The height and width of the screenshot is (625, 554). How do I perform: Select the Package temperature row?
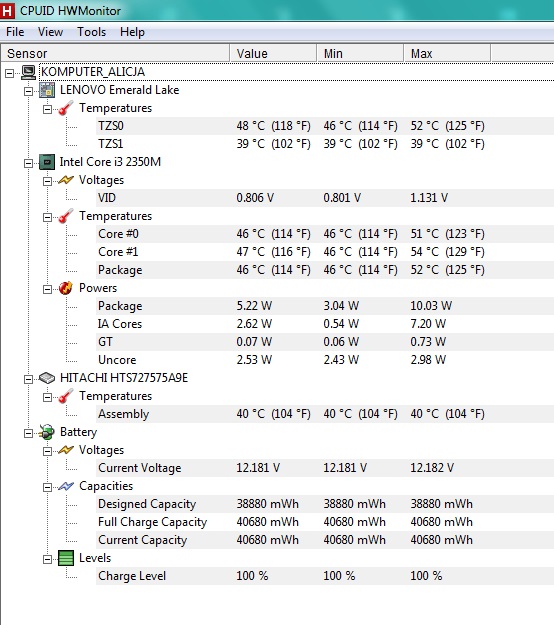click(324, 270)
